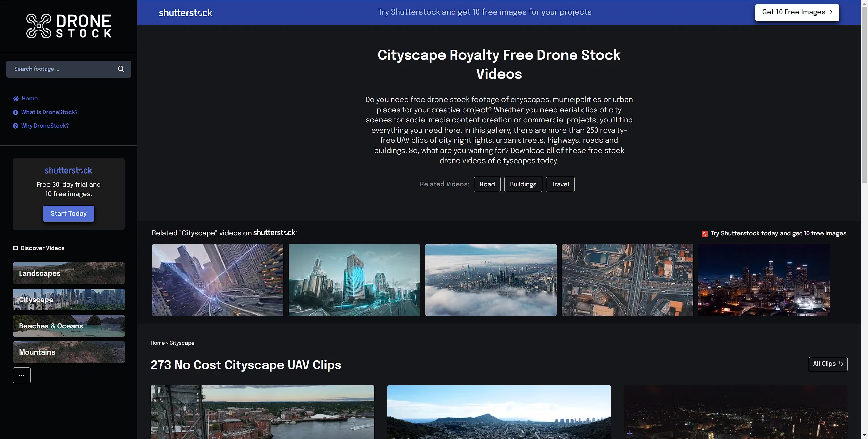
Task: Click the search magnifier icon
Action: (x=121, y=69)
